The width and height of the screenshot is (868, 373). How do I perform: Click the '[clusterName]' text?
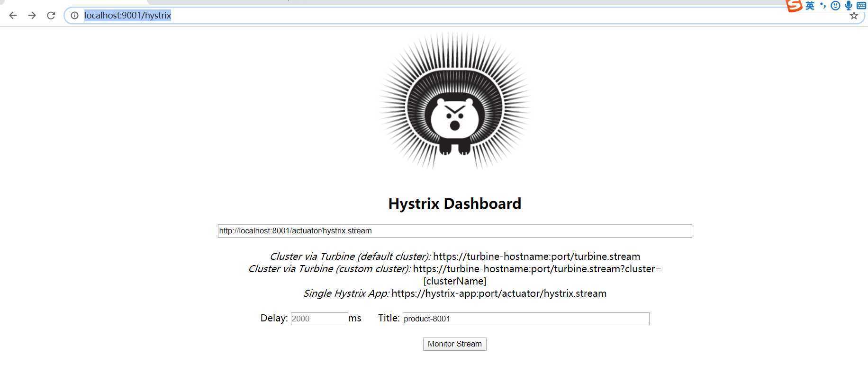point(455,281)
